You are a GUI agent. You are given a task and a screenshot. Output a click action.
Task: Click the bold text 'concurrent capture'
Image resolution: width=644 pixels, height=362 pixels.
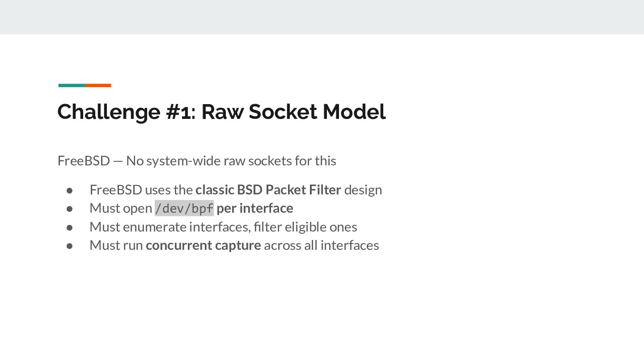pos(203,245)
